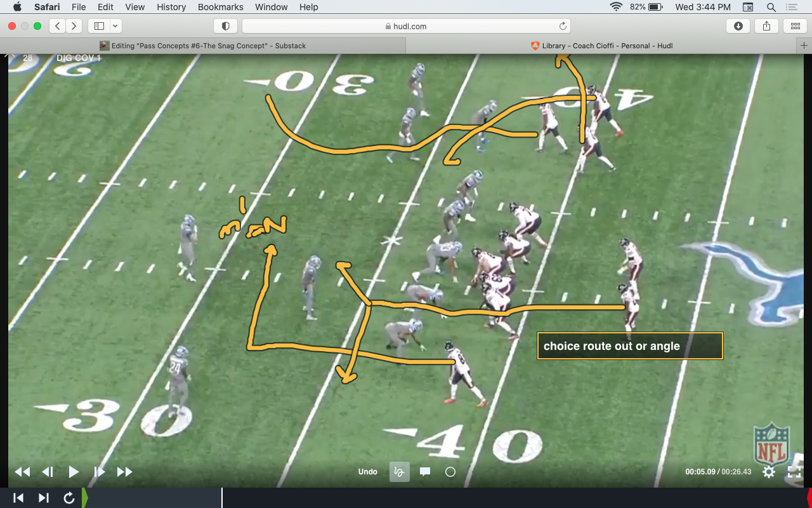Enter fullscreen video mode
Screen dimensions: 812x508
point(794,472)
